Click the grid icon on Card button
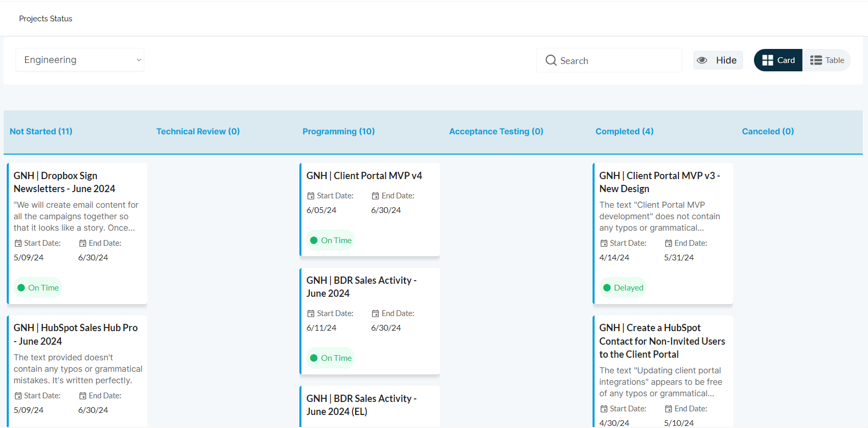The height and width of the screenshot is (428, 868). click(x=767, y=60)
